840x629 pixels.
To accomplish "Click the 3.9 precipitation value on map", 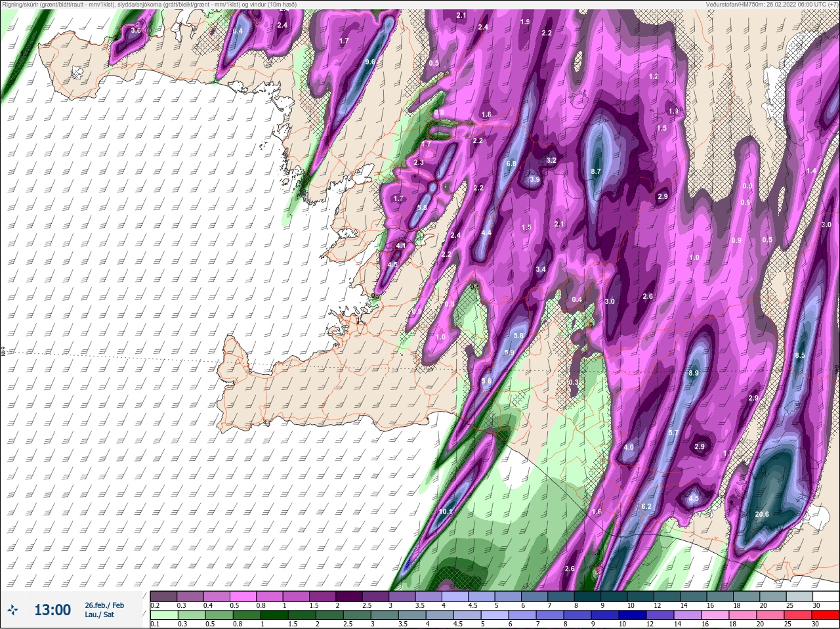I will pyautogui.click(x=535, y=179).
